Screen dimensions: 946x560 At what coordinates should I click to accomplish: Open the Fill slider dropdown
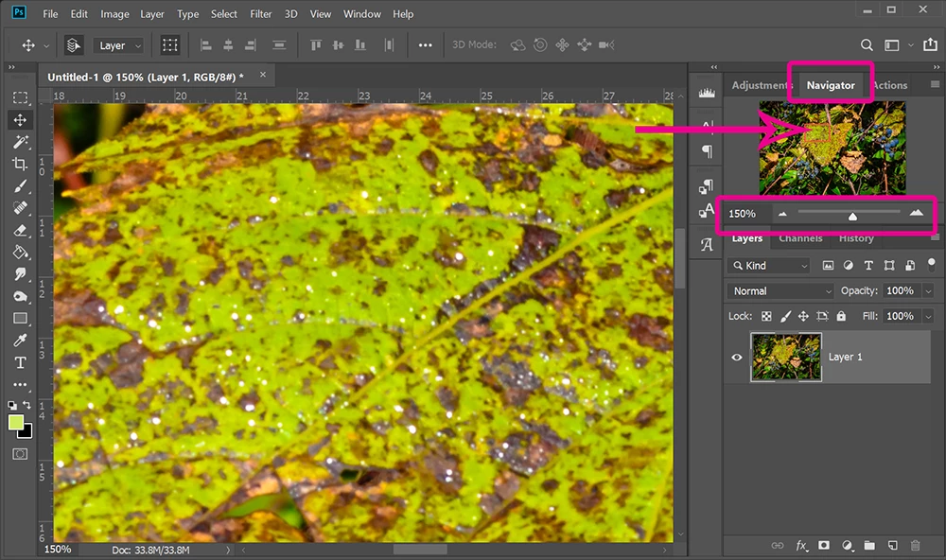pos(929,316)
